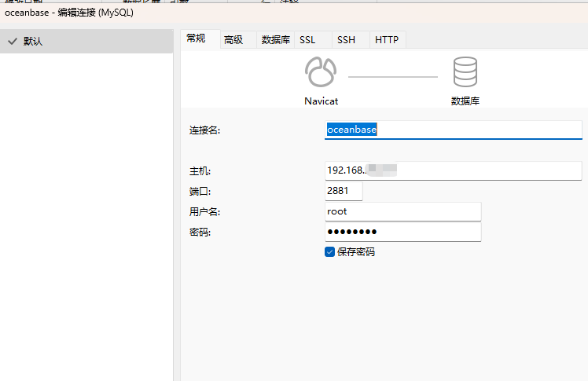Click the 端口 label text

[200, 192]
